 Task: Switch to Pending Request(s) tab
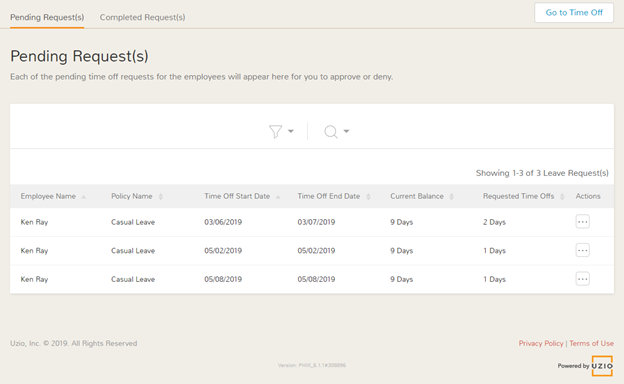47,17
